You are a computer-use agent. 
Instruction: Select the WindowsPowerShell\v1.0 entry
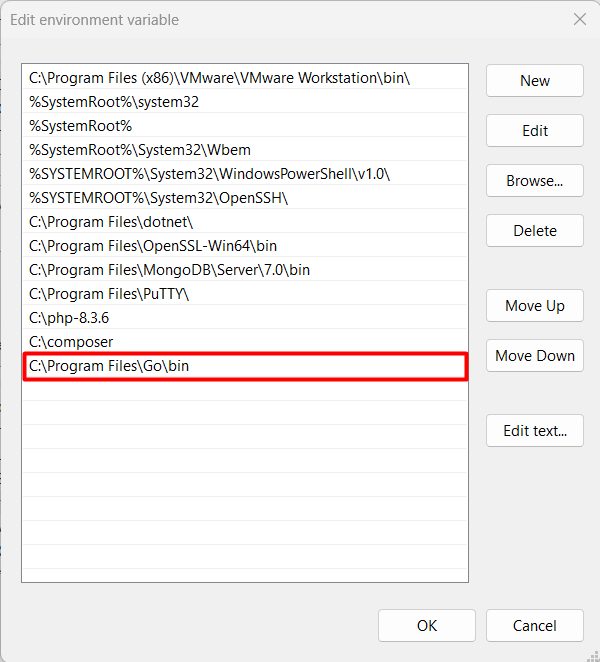(x=245, y=174)
